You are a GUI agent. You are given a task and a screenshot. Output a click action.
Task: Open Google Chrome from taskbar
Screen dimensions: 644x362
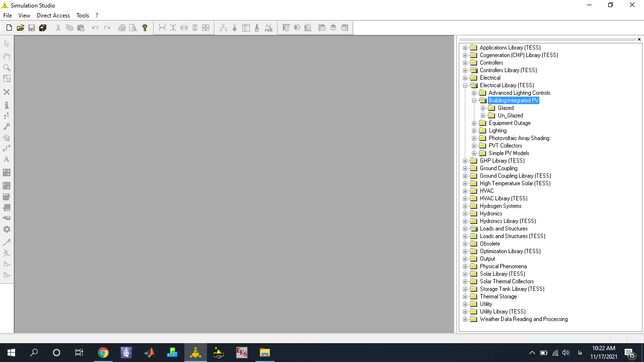[x=103, y=353]
